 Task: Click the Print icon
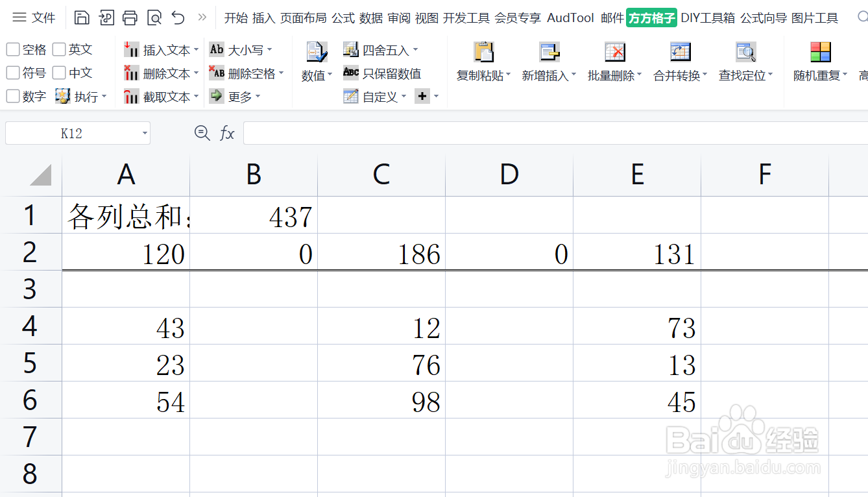[130, 18]
